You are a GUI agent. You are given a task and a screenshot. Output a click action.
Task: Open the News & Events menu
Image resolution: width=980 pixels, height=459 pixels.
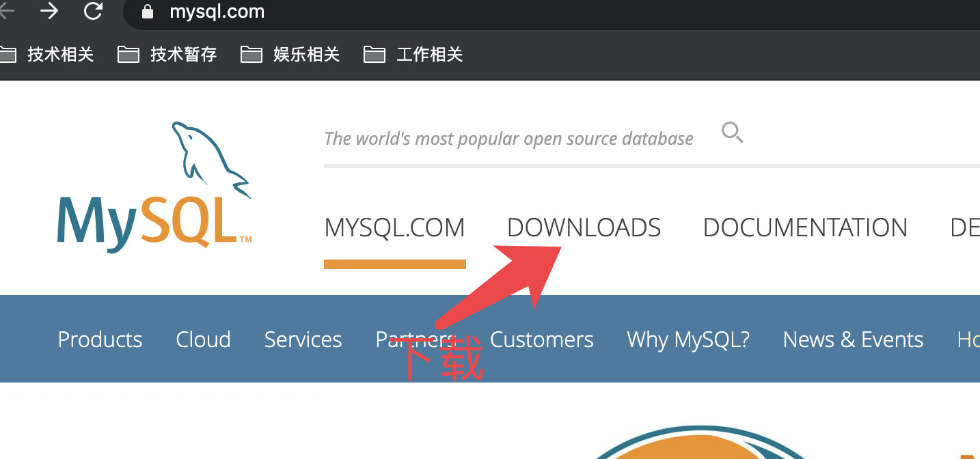pyautogui.click(x=853, y=339)
